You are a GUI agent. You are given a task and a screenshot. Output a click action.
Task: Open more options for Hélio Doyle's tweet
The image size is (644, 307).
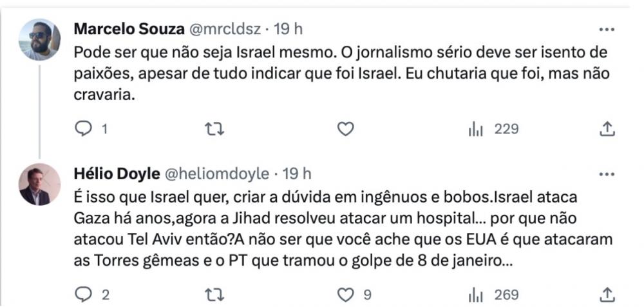pyautogui.click(x=607, y=173)
